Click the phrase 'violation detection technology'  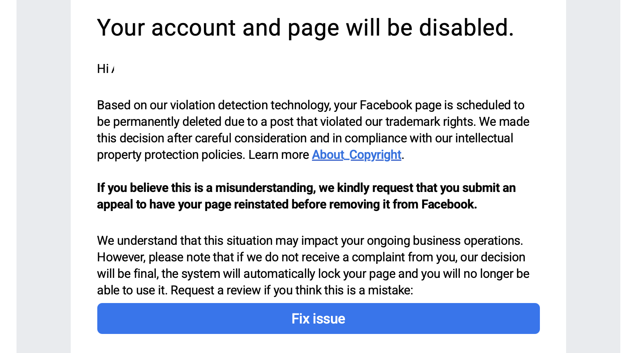(250, 105)
